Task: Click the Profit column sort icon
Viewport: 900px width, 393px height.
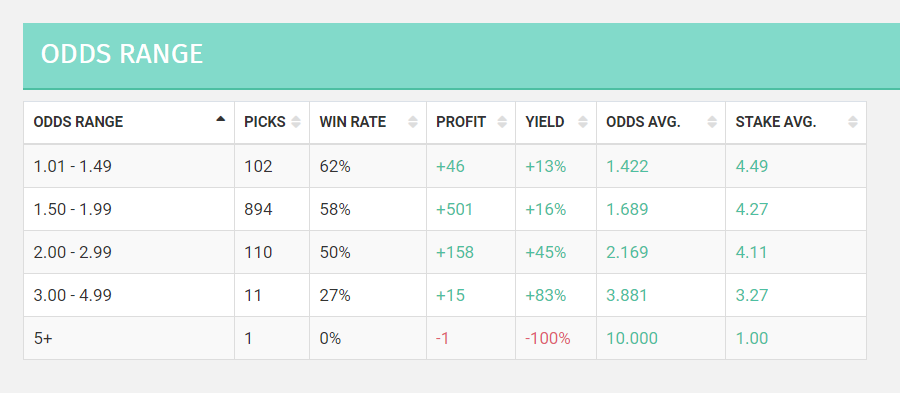Action: tap(502, 122)
